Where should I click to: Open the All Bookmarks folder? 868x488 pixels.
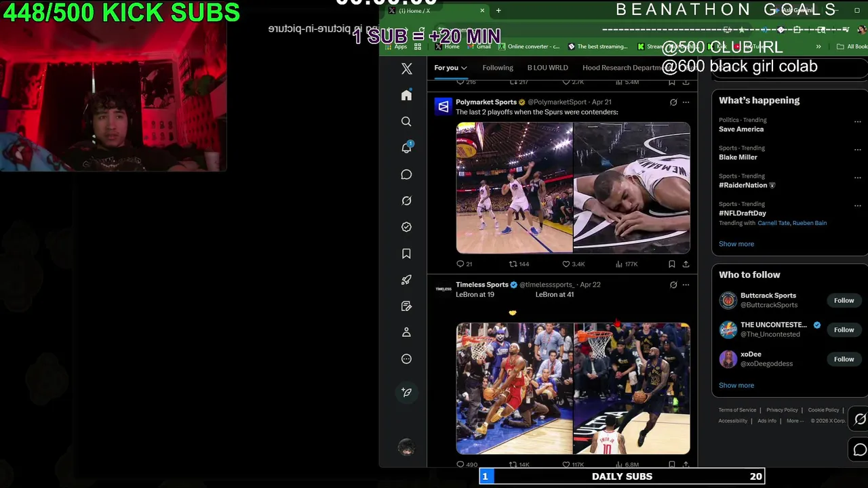click(x=852, y=47)
